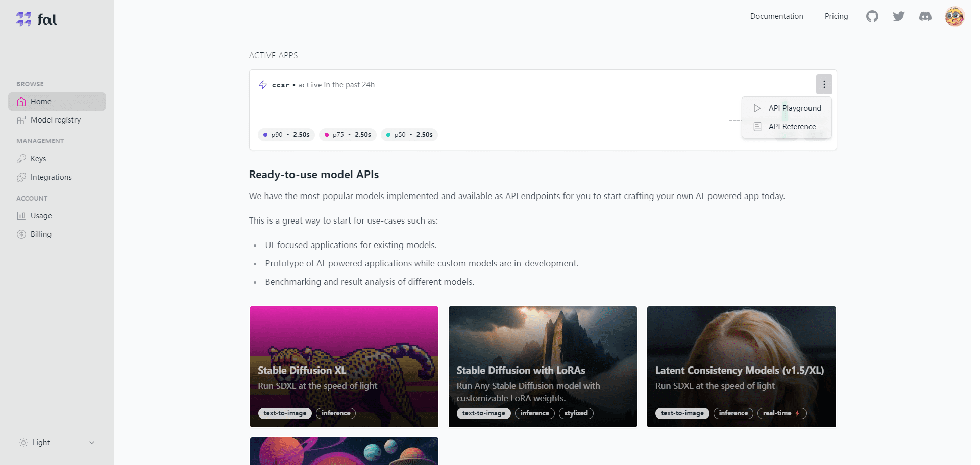Open Model registry in sidebar

coord(57,120)
